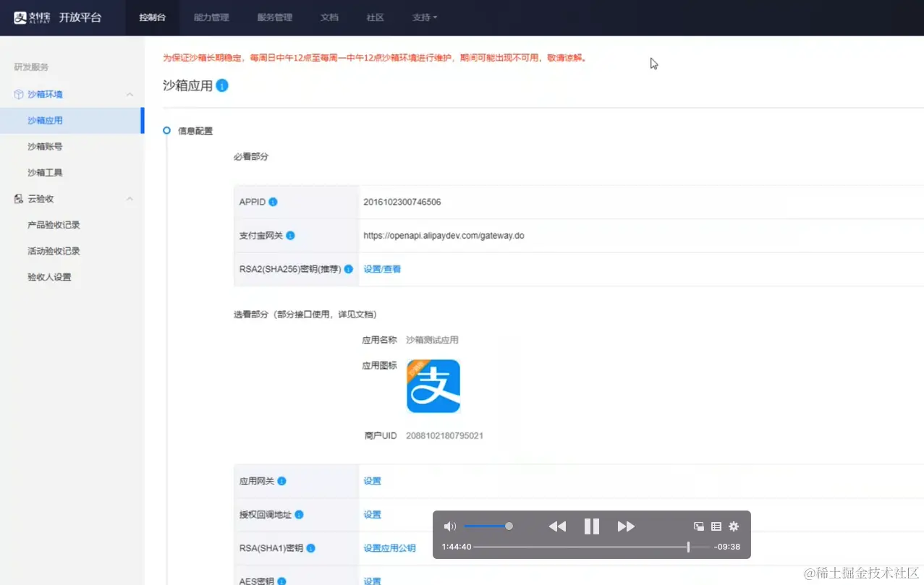Open the 支持 dropdown in top navigation
Image resolution: width=924 pixels, height=585 pixels.
[x=425, y=17]
